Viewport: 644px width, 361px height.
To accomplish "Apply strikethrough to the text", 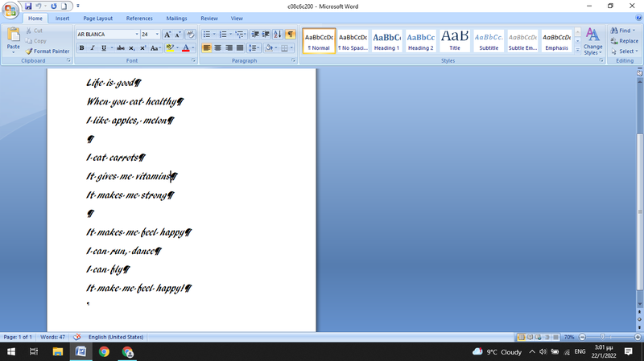I will tap(120, 48).
